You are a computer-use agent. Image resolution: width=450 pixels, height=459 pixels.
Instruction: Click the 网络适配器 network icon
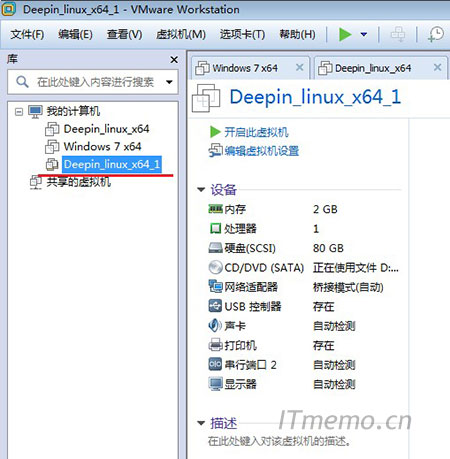pos(215,287)
